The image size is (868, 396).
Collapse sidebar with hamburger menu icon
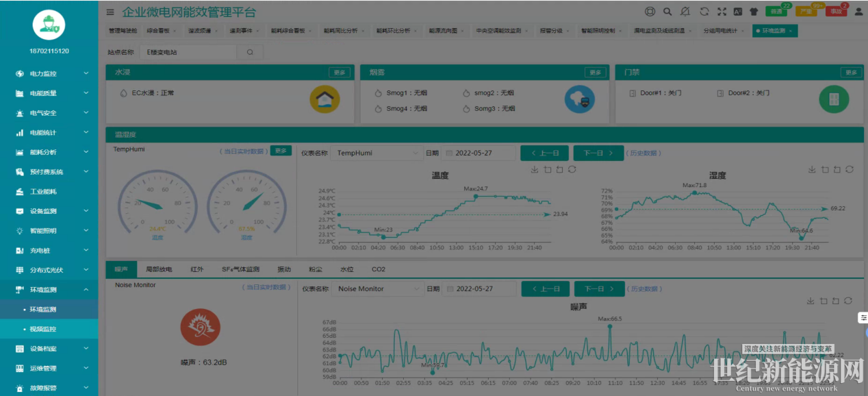coord(110,12)
